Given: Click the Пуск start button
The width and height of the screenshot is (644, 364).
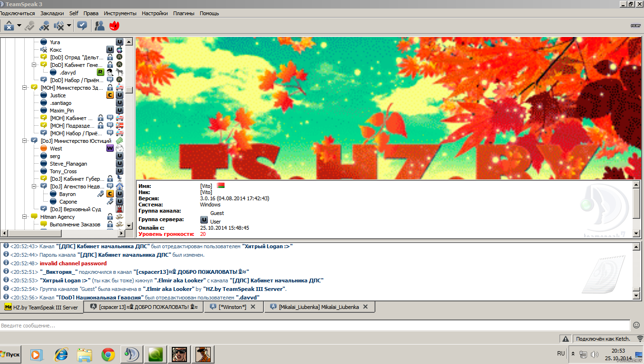Looking at the screenshot, I should tap(10, 355).
